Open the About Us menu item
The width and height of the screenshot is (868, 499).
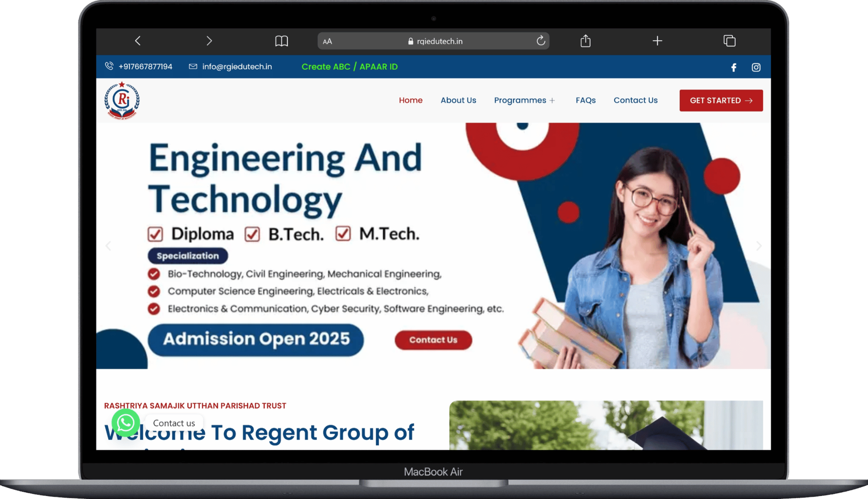458,100
